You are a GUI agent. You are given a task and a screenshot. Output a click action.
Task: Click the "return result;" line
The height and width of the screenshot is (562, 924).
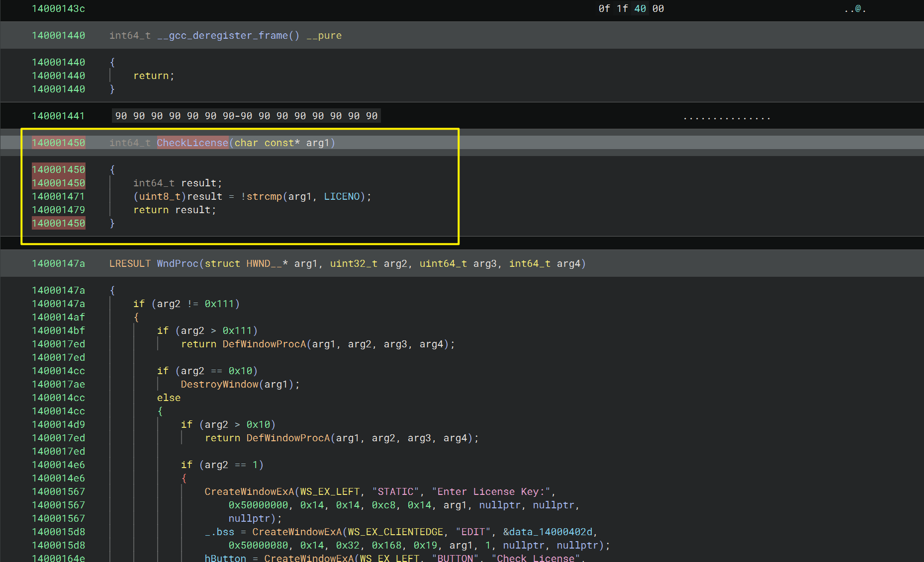[x=175, y=210]
